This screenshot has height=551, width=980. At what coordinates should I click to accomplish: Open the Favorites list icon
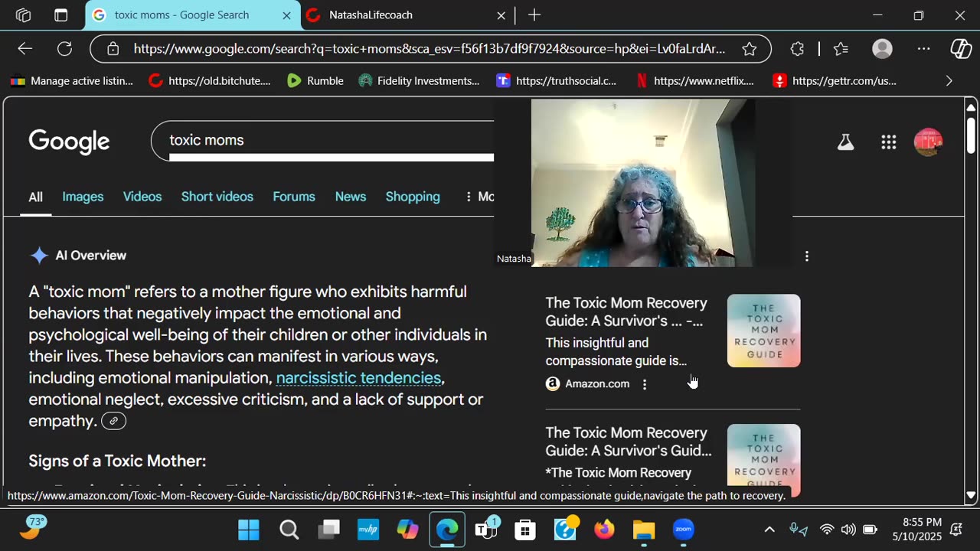pos(841,49)
